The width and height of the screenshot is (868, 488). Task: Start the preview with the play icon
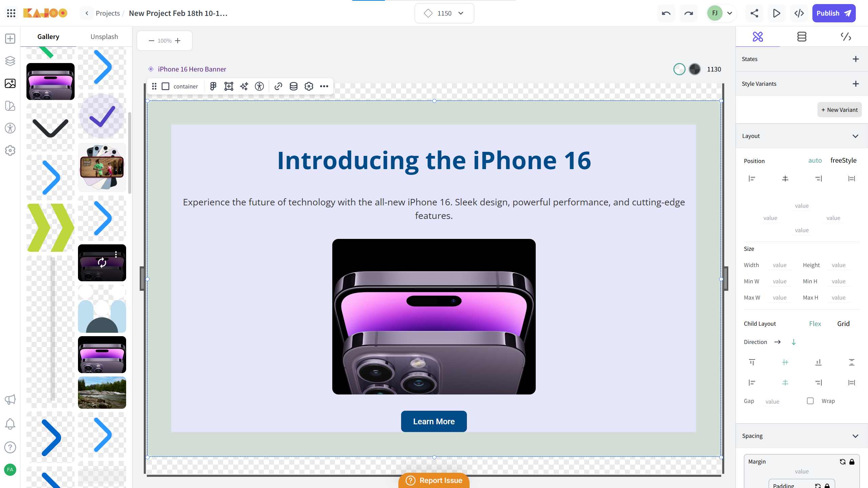coord(776,13)
